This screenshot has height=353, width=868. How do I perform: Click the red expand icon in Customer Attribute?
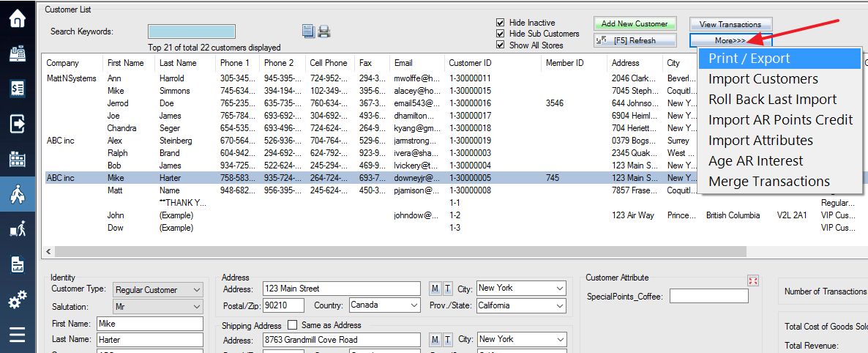coord(753,280)
